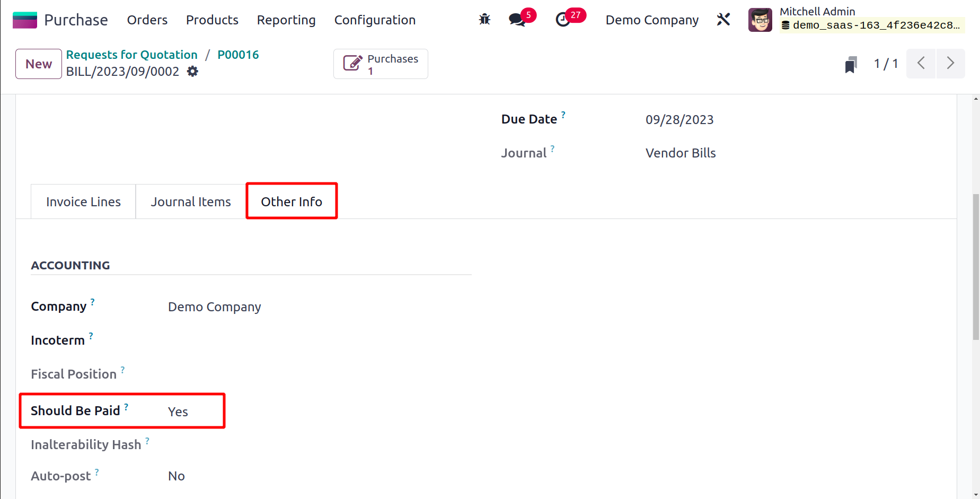Open the Requests for Quotation breadcrumb link
This screenshot has height=499, width=980.
pos(131,55)
